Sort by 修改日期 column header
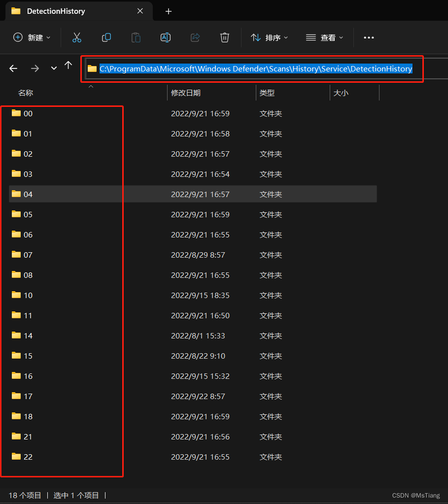Image resolution: width=448 pixels, height=504 pixels. pos(186,93)
